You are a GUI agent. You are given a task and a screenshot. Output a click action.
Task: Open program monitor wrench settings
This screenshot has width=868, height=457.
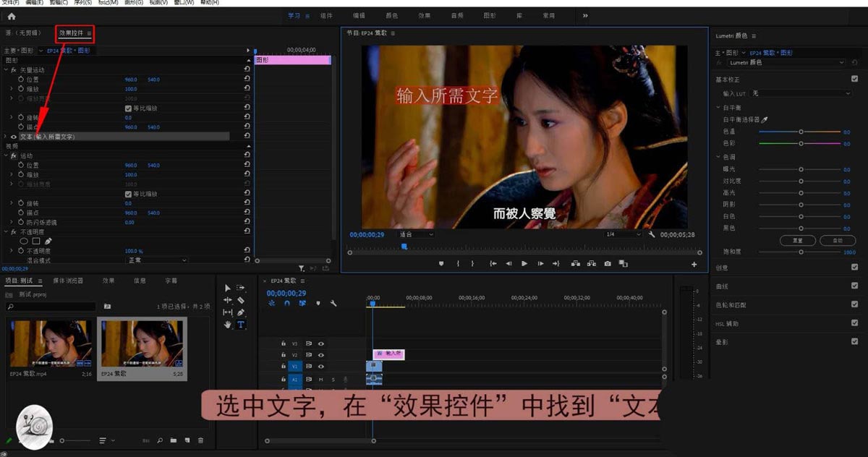(x=652, y=234)
